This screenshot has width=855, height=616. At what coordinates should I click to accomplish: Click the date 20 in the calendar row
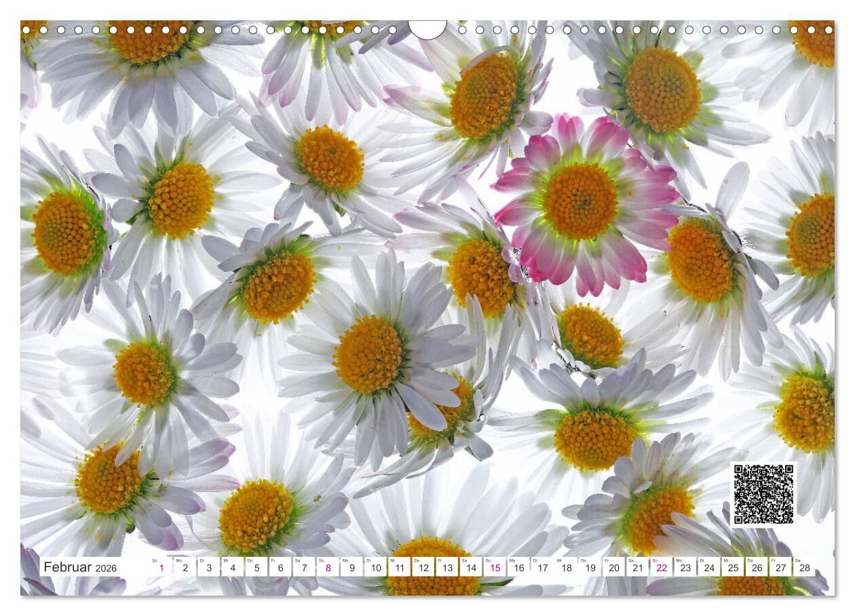(614, 567)
